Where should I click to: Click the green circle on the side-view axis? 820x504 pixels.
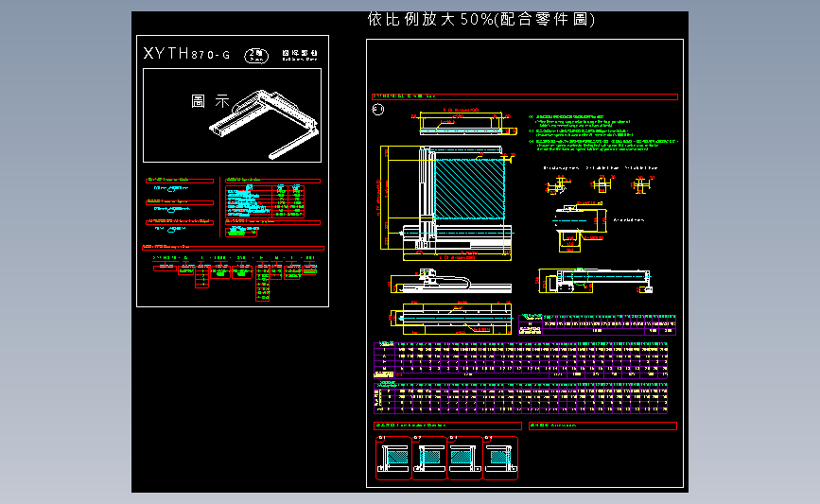coord(580,276)
